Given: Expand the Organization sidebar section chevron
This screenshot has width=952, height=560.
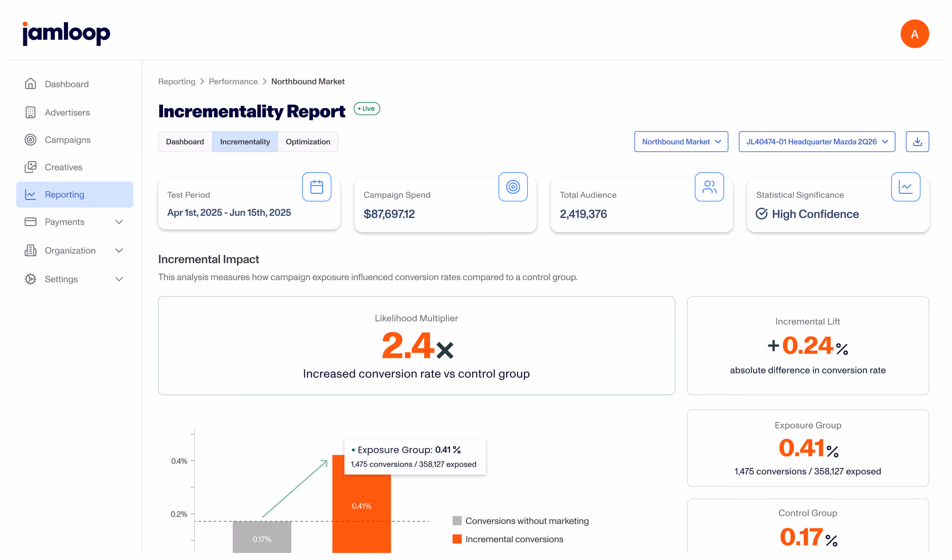Looking at the screenshot, I should [x=119, y=251].
